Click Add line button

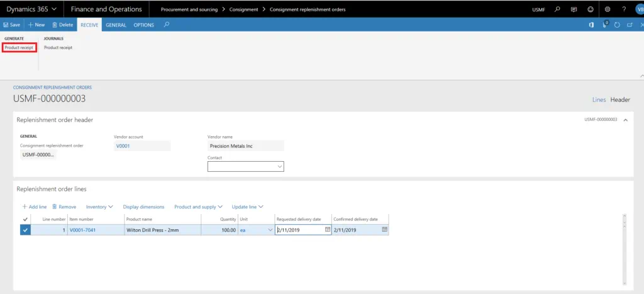pyautogui.click(x=35, y=207)
